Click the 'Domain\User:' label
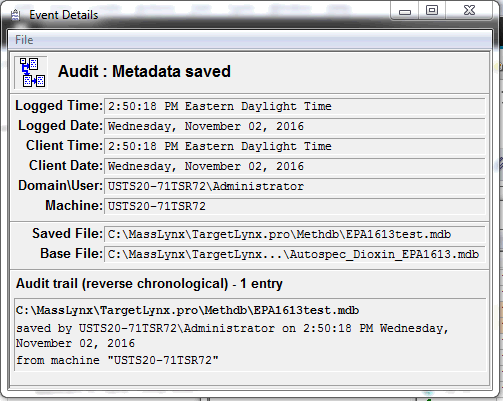 pyautogui.click(x=60, y=186)
